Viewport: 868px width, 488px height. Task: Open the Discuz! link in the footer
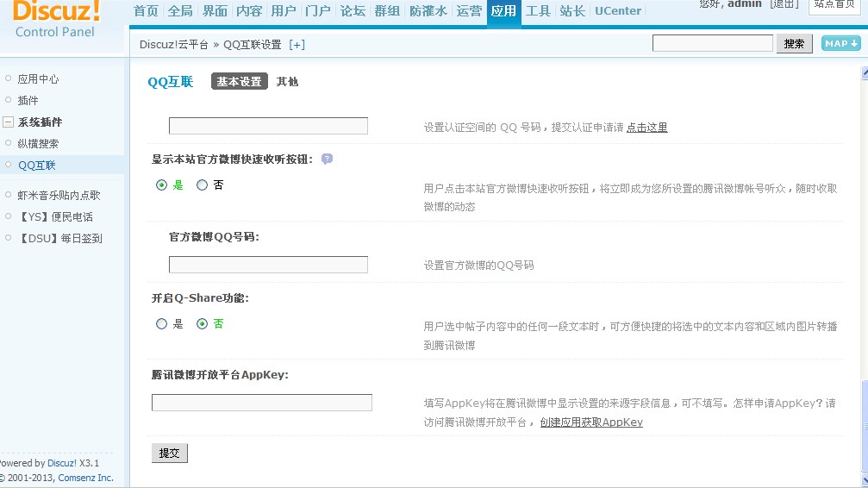[62, 463]
